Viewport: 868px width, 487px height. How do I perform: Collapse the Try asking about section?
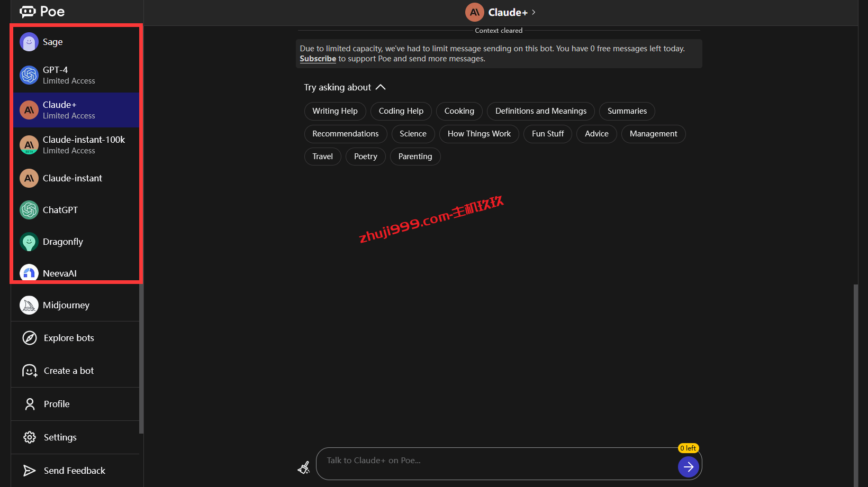point(381,87)
